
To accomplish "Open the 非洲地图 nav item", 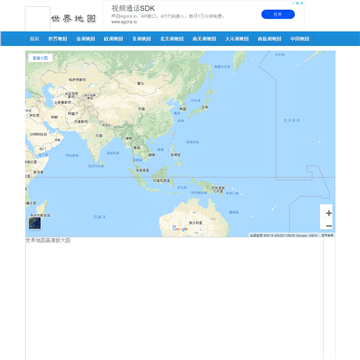I will (142, 39).
